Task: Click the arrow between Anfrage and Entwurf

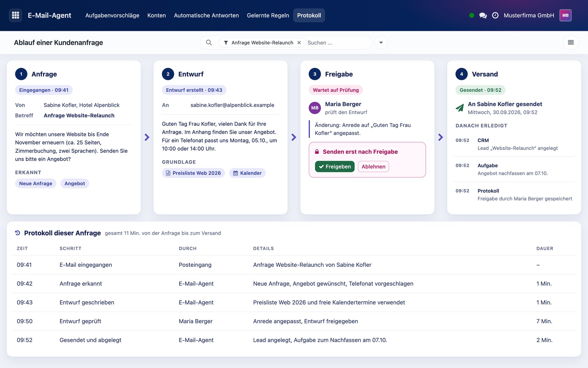Action: (147, 137)
